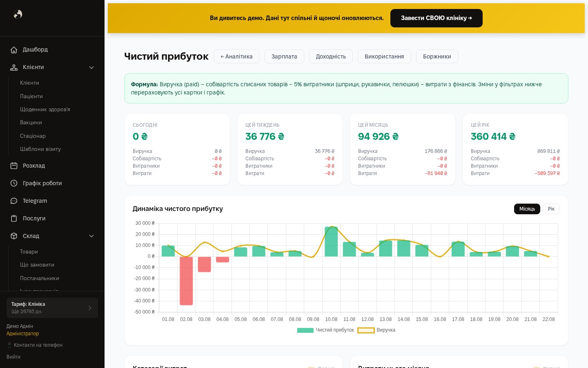Image resolution: width=588 pixels, height=368 pixels.
Task: Go back to ← Аналітика
Action: [x=236, y=56]
